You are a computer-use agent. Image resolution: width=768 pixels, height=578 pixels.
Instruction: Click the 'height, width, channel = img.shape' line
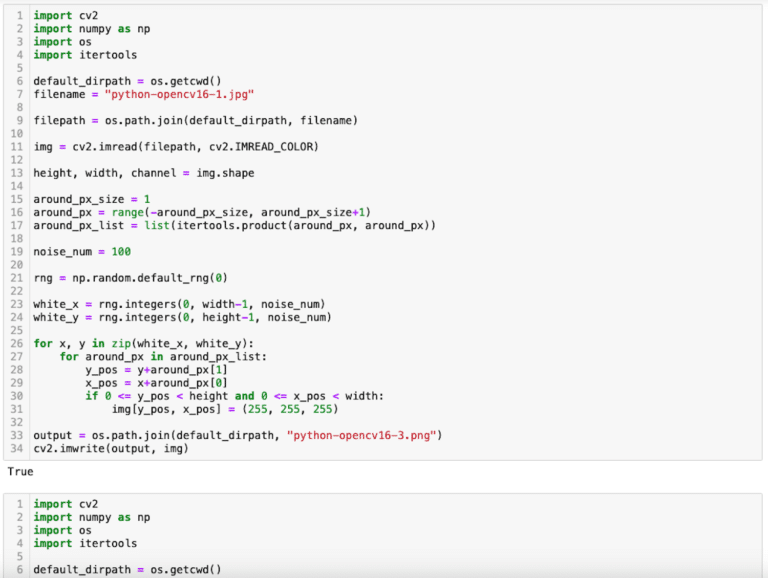[x=143, y=173]
